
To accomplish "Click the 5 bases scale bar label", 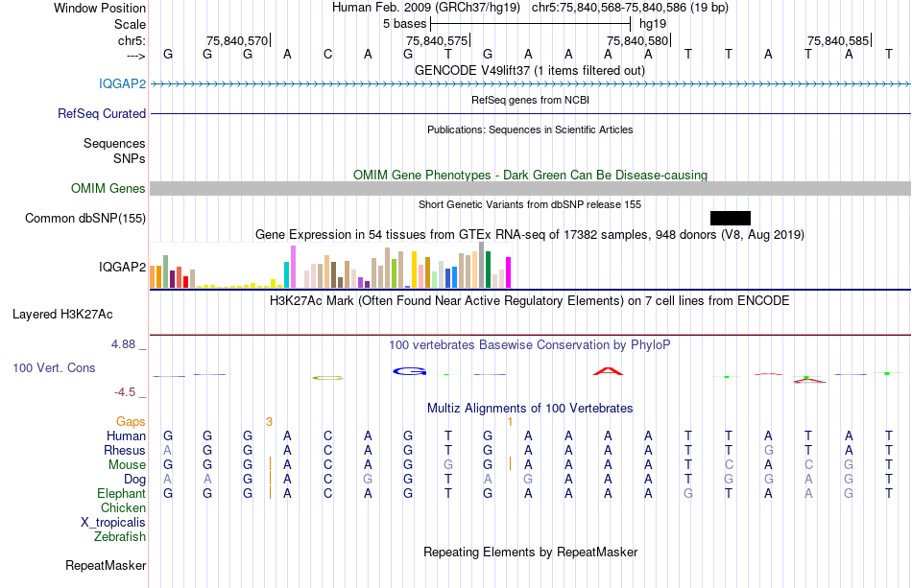I will pos(405,24).
